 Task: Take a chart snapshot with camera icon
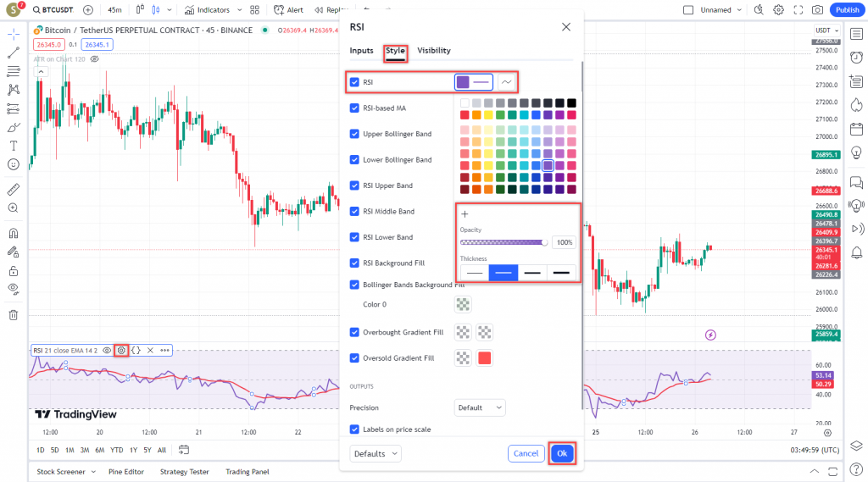point(818,10)
